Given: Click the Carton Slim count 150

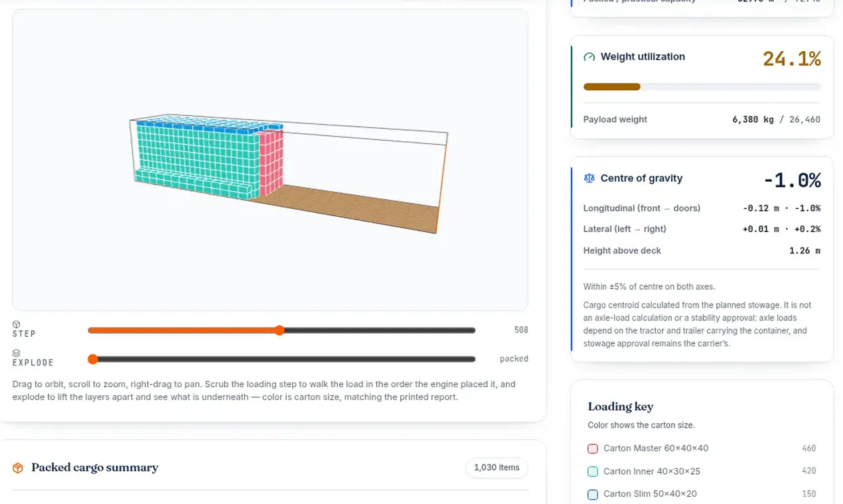Looking at the screenshot, I should click(808, 494).
